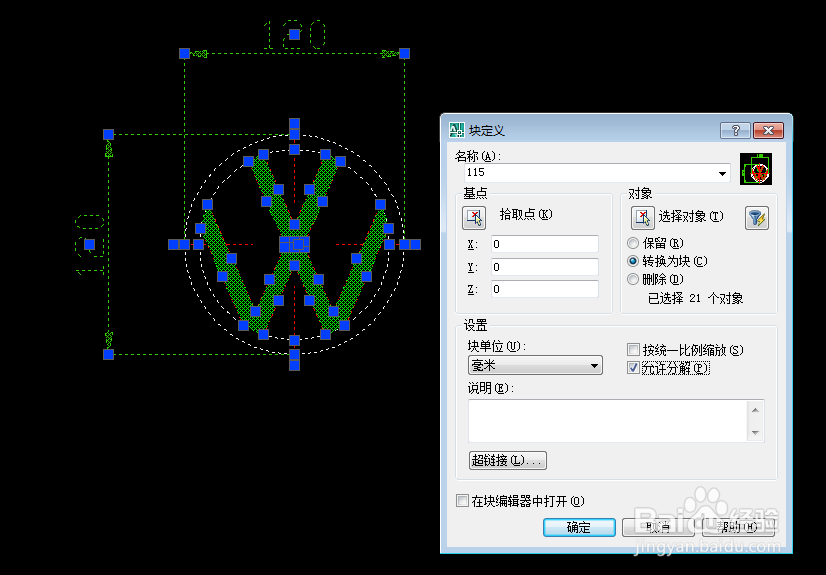Image resolution: width=826 pixels, height=575 pixels.
Task: Click the 块定义 dialog title text
Action: coord(487,131)
